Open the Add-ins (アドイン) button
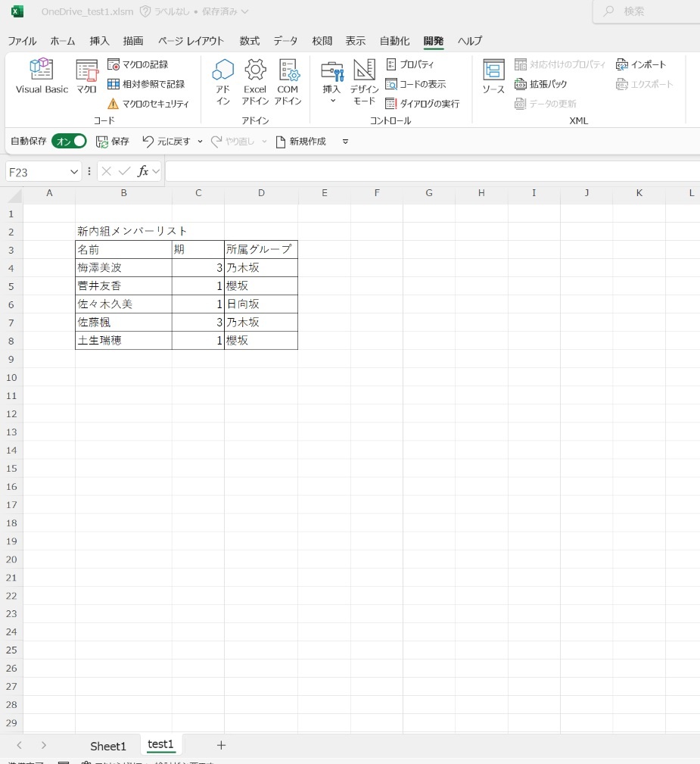This screenshot has width=700, height=764. tap(223, 81)
